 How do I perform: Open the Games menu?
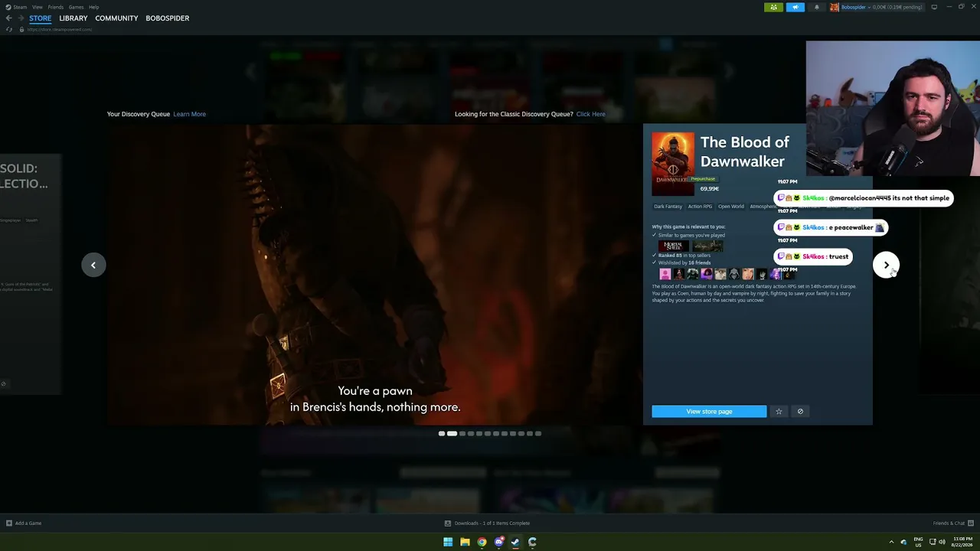coord(76,7)
